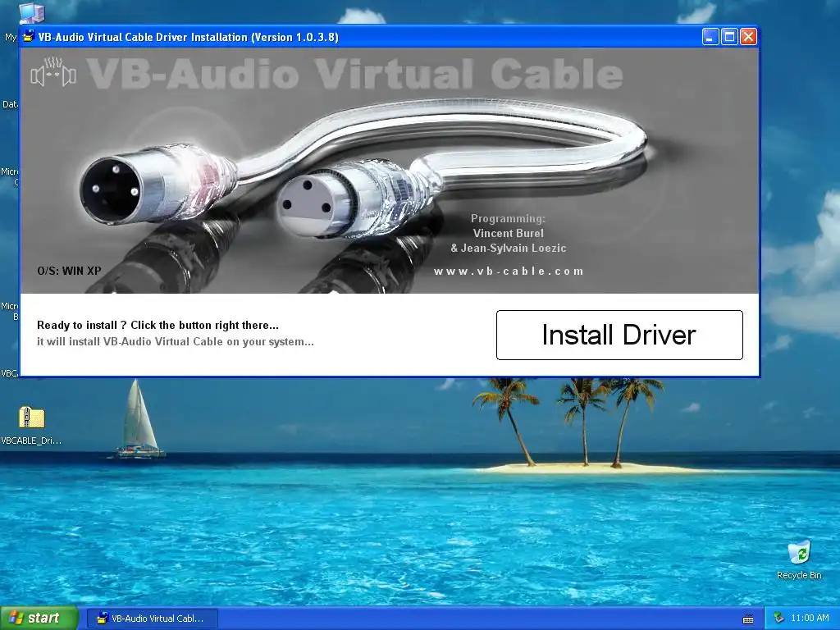This screenshot has height=630, width=840.
Task: Click the keyboard icon in the taskbar
Action: (x=748, y=619)
